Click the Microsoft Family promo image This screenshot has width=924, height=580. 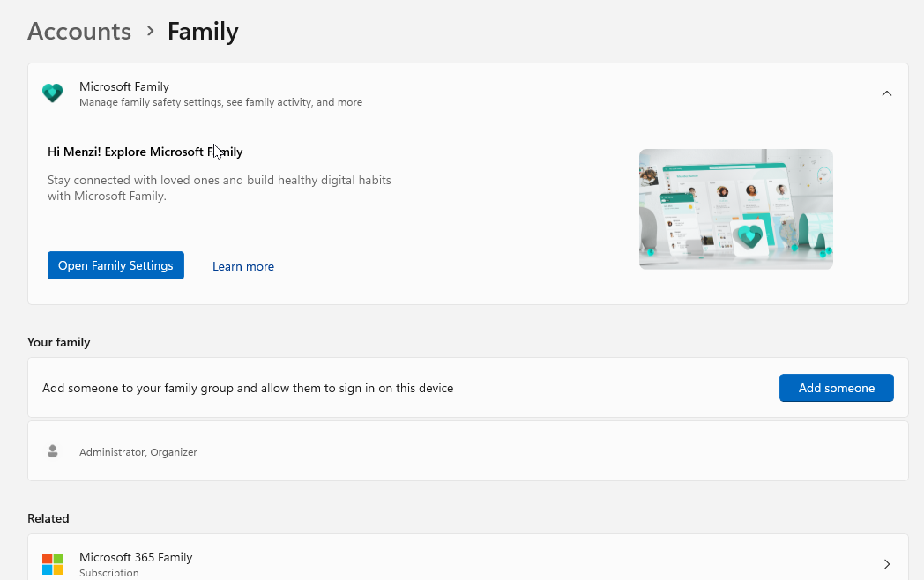click(x=735, y=209)
